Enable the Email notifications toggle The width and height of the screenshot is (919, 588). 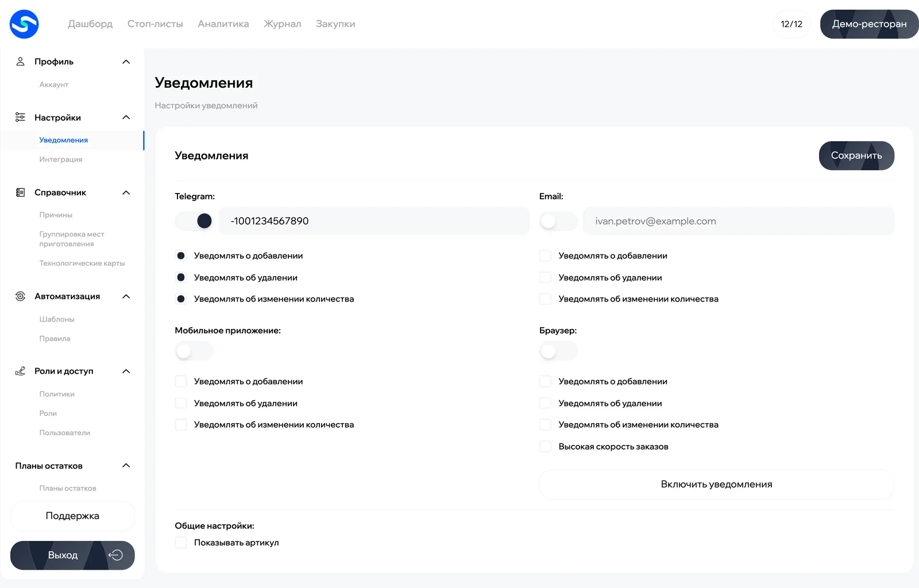coord(558,221)
